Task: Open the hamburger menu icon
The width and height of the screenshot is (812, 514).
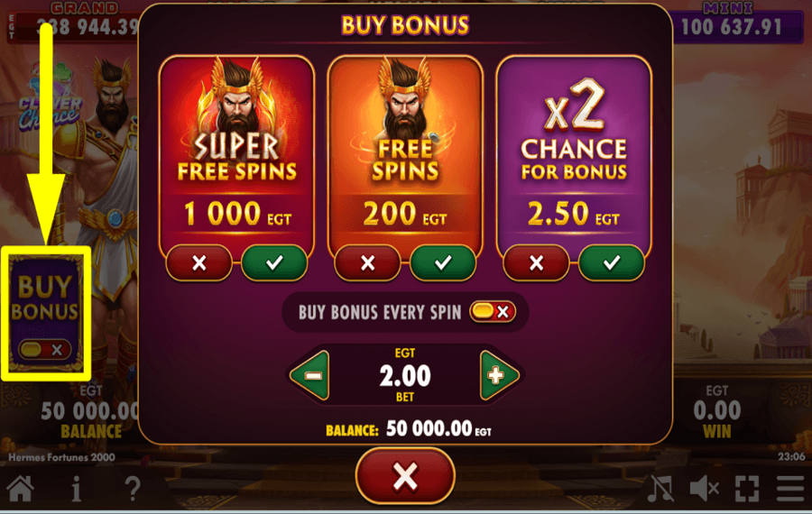Action: (790, 489)
